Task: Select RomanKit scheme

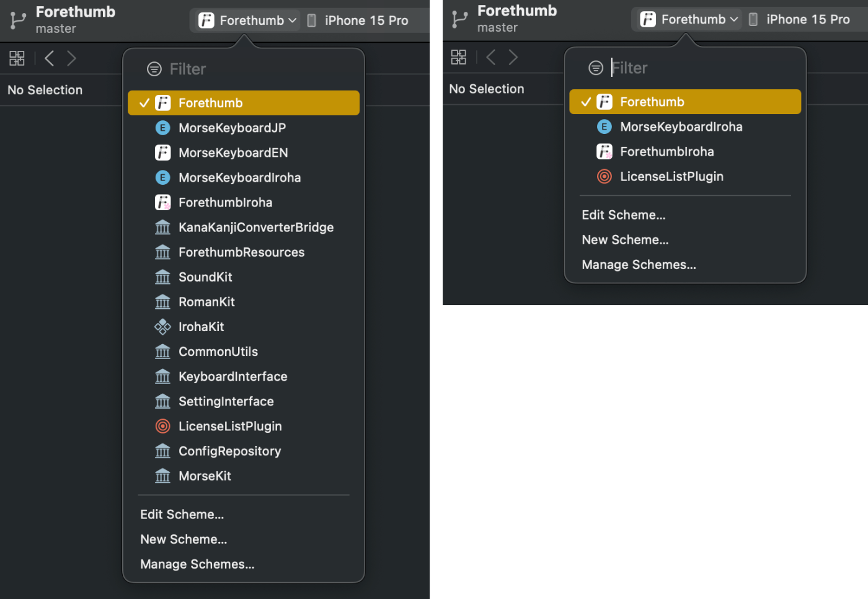Action: pos(244,302)
